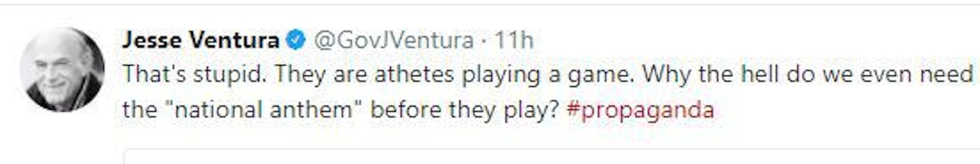Click the word "Ventura" in display name
The image size is (980, 164).
[234, 40]
